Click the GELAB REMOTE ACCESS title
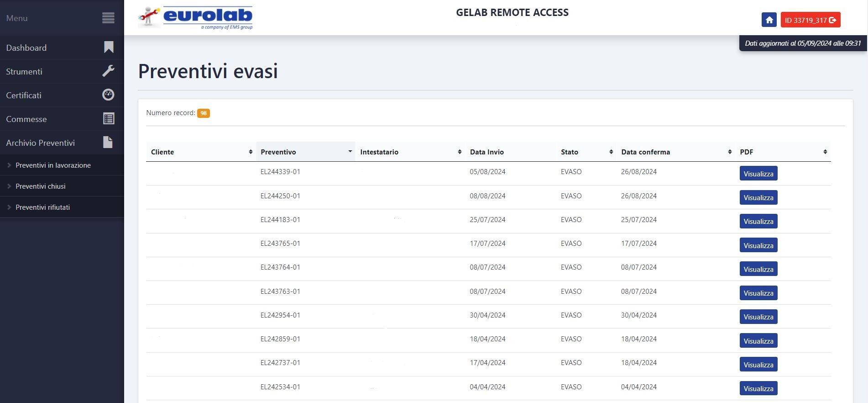This screenshot has height=403, width=868. coord(512,12)
